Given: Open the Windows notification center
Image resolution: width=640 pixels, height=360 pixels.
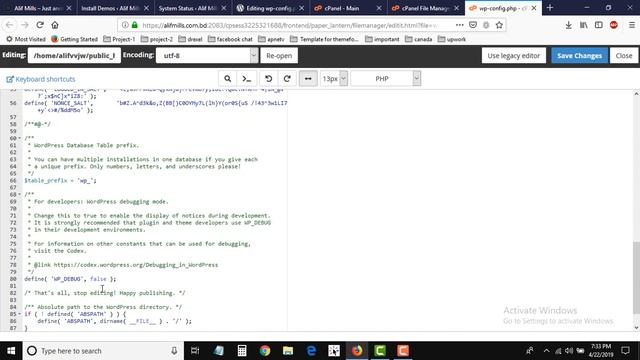Looking at the screenshot, I should pos(625,351).
